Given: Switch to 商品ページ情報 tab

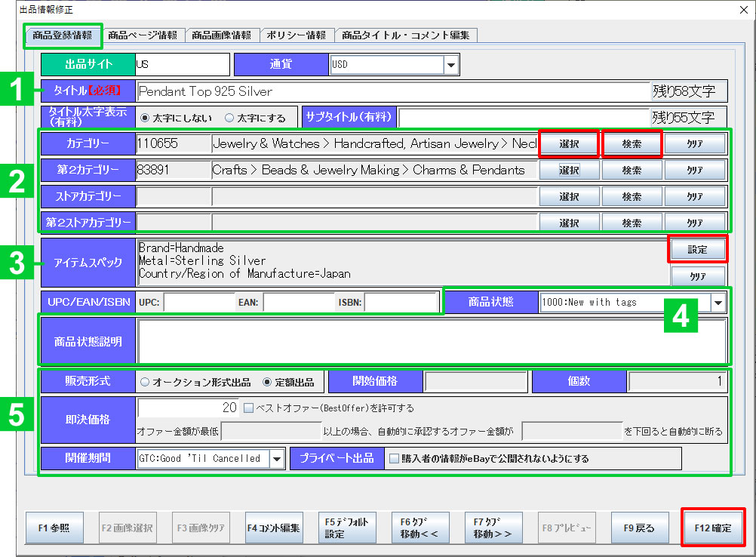Looking at the screenshot, I should (143, 35).
